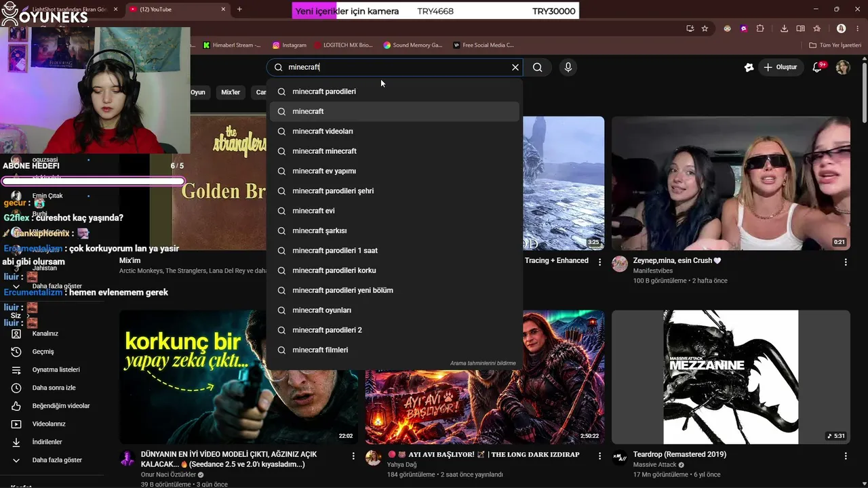868x488 pixels.
Task: Open the browser downloads icon
Action: point(785,28)
